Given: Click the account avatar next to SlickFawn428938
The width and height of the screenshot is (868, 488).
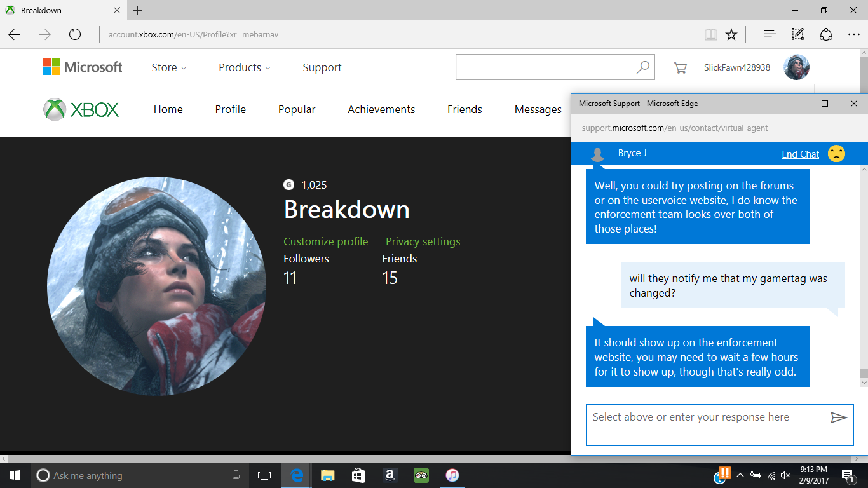Looking at the screenshot, I should [x=796, y=67].
